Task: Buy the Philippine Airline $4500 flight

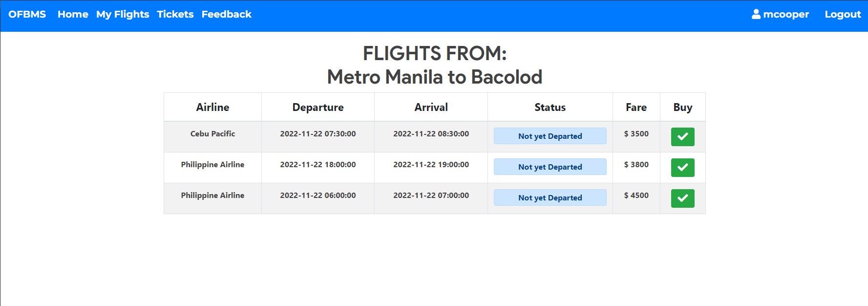Action: pyautogui.click(x=682, y=198)
